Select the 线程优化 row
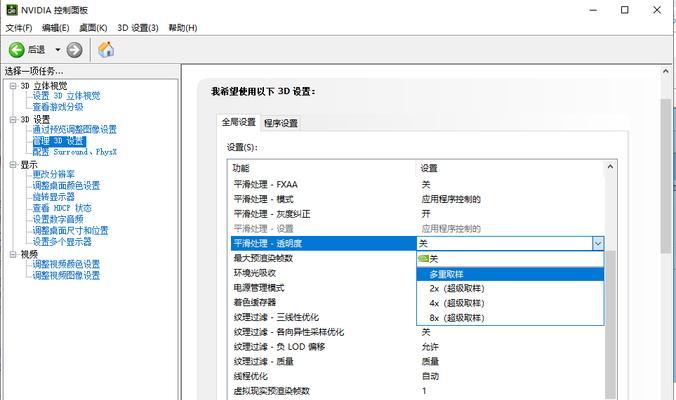This screenshot has height=400, width=676. pyautogui.click(x=417, y=376)
